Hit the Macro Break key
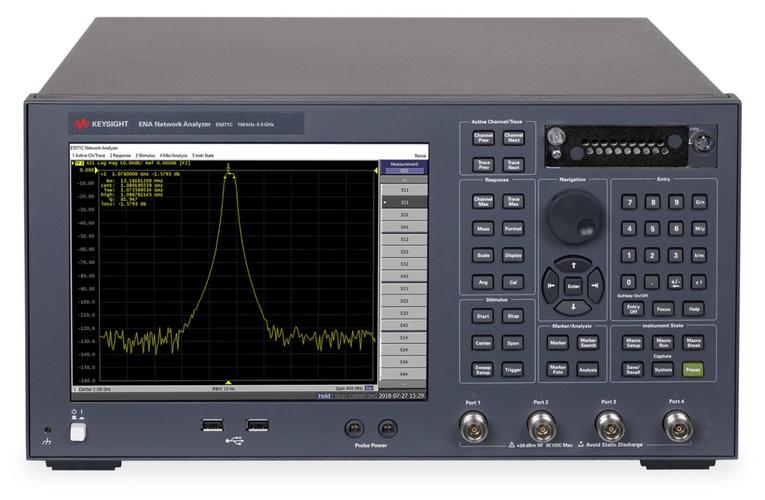Screen dimensions: 765x500 click(x=693, y=343)
